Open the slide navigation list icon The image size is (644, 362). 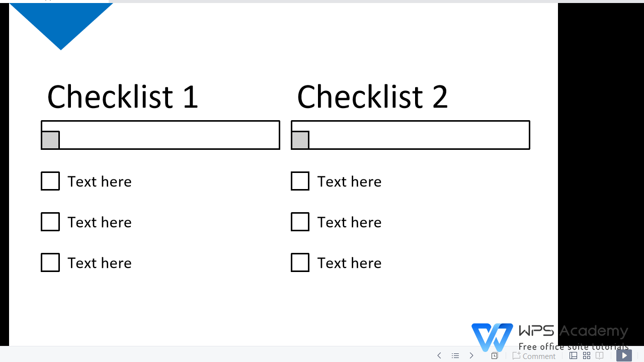[x=455, y=355]
